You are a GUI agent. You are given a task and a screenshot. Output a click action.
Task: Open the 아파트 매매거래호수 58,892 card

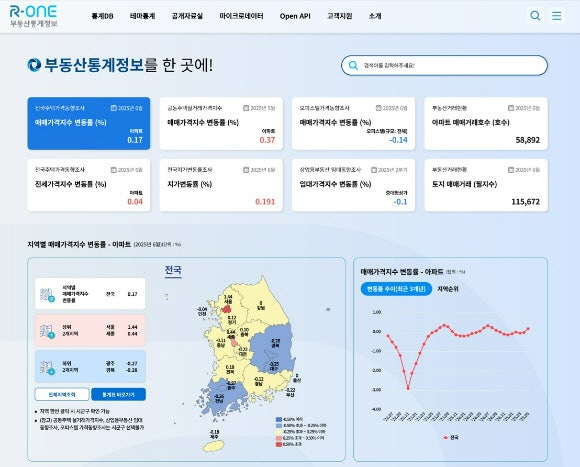point(486,123)
